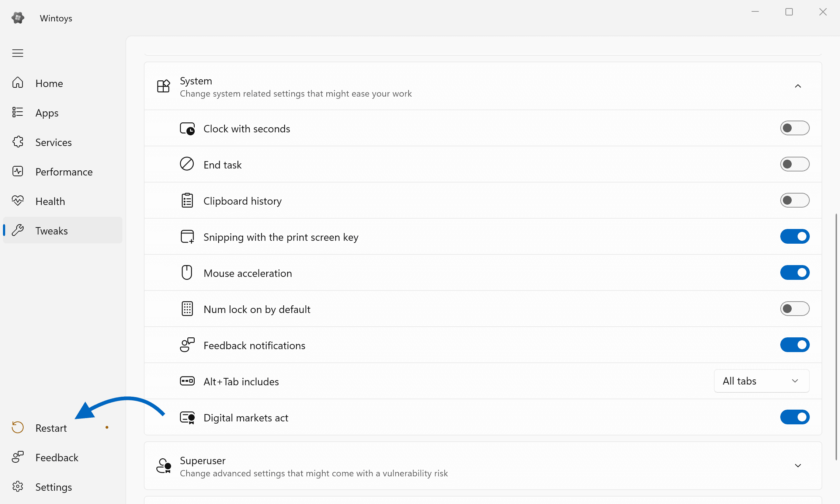Enable Clock with seconds toggle

795,128
